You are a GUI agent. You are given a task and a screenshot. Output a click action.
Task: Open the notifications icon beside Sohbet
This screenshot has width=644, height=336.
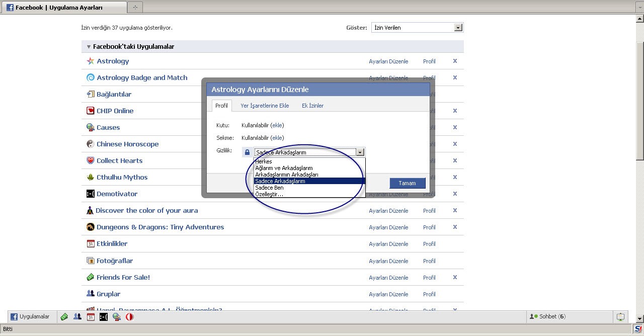620,317
